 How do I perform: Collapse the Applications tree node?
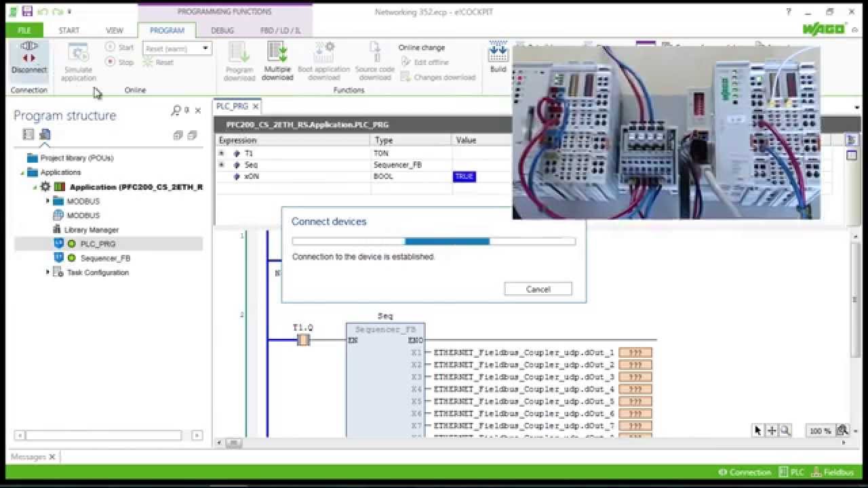(x=21, y=173)
